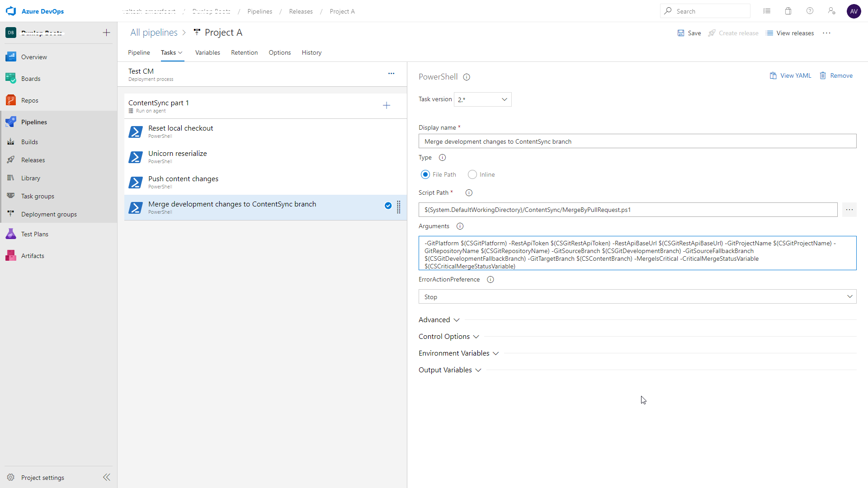Select the File Path radio button
Viewport: 868px width, 488px height.
[x=425, y=174]
